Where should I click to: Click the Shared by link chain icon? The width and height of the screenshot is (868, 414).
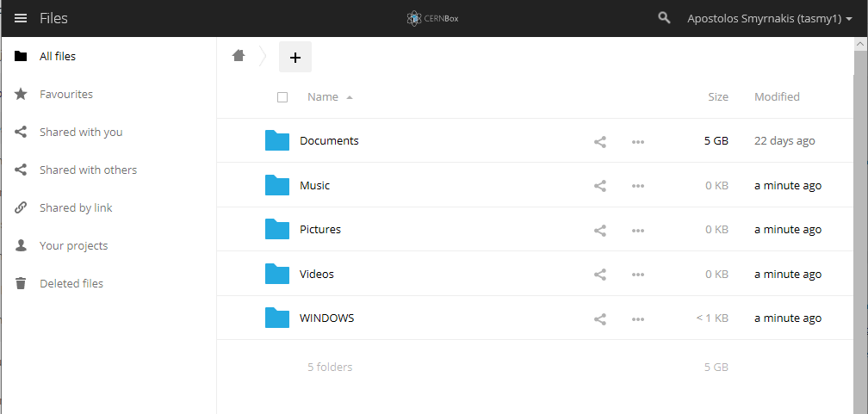21,207
